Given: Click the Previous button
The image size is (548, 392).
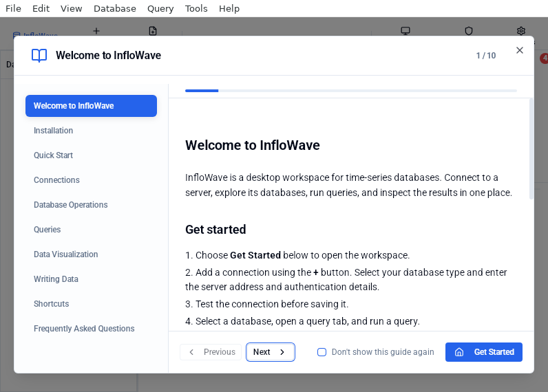Looking at the screenshot, I should pyautogui.click(x=211, y=352).
